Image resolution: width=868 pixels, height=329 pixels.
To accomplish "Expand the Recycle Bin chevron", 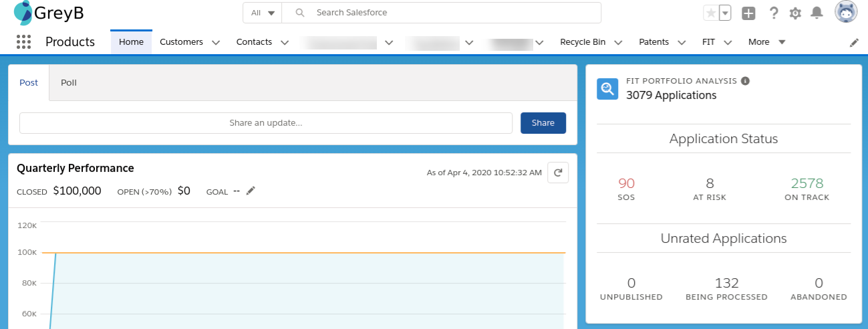I will click(x=618, y=42).
